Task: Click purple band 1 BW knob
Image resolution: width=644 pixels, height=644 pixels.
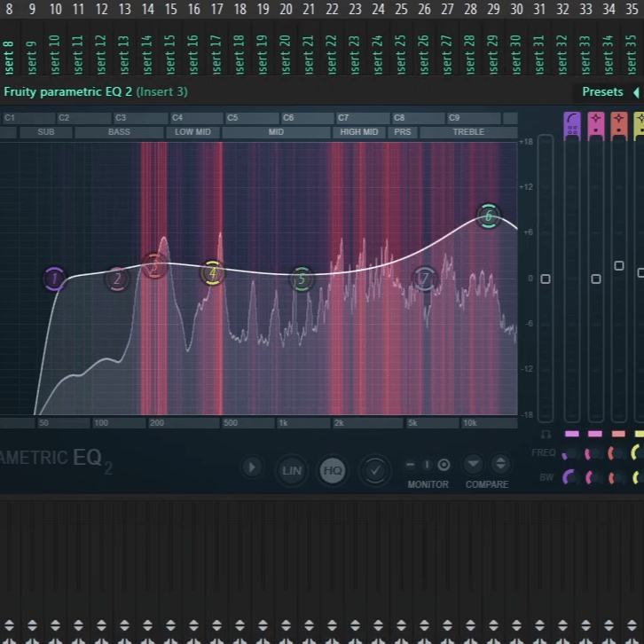Action: pos(570,477)
